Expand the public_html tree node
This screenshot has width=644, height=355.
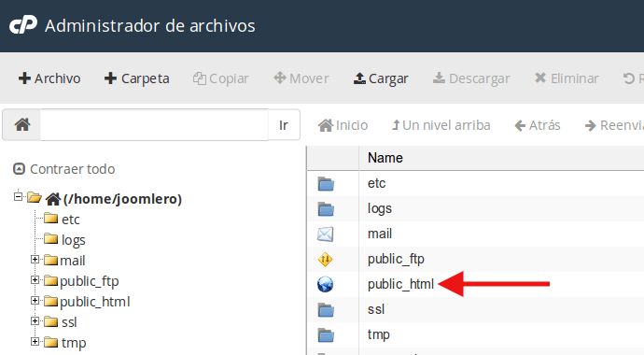coord(35,301)
